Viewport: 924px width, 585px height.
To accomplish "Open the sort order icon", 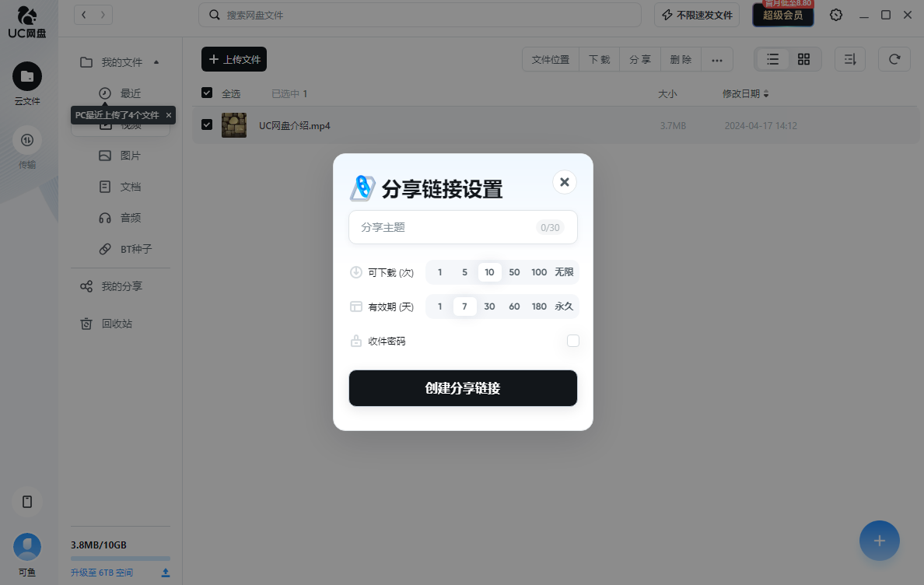I will pos(850,59).
